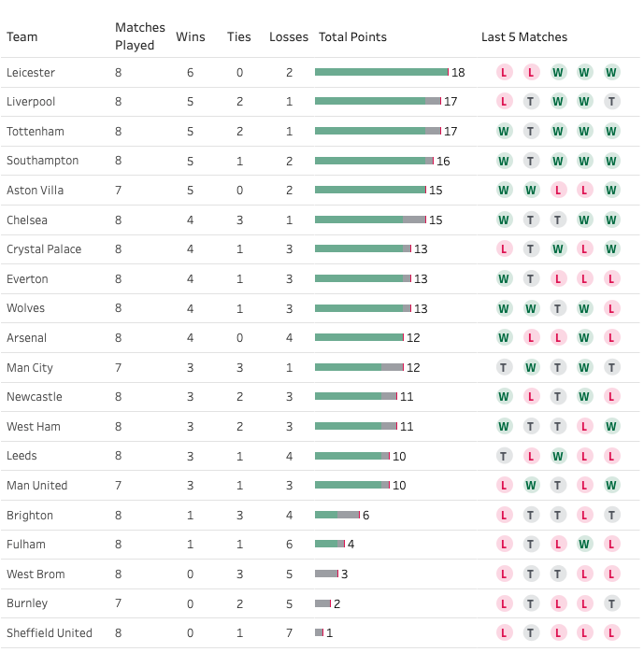The image size is (644, 652).
Task: Click Liverpool's loss (L) result circle
Action: pyautogui.click(x=505, y=102)
